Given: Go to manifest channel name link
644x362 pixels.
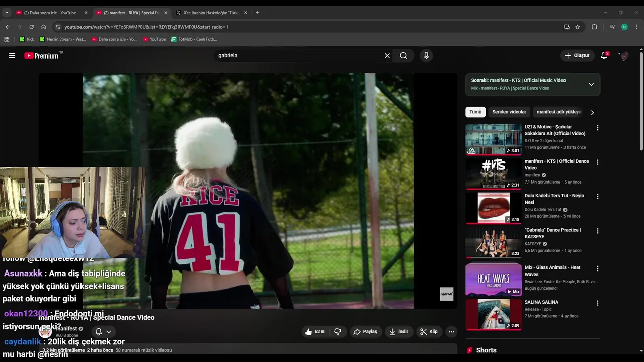Looking at the screenshot, I should pyautogui.click(x=66, y=328).
